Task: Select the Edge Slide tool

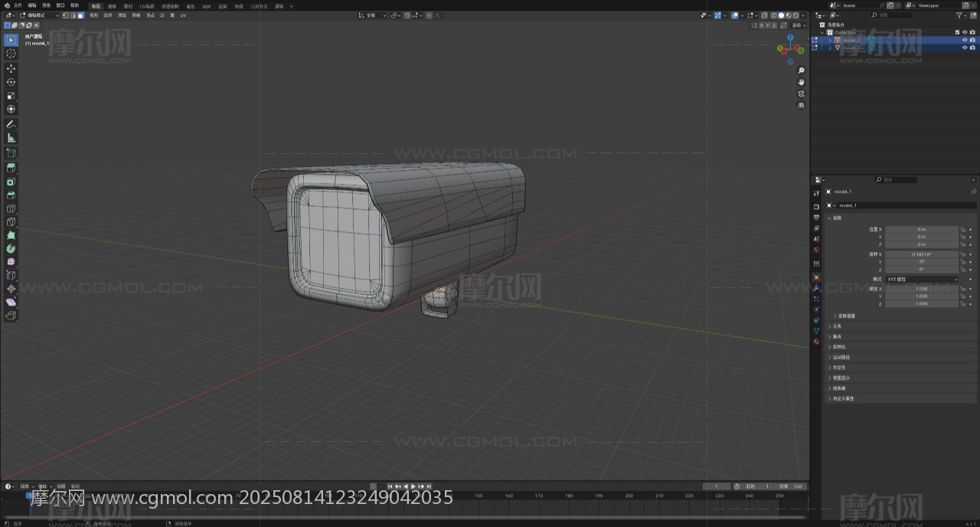Action: (x=11, y=275)
